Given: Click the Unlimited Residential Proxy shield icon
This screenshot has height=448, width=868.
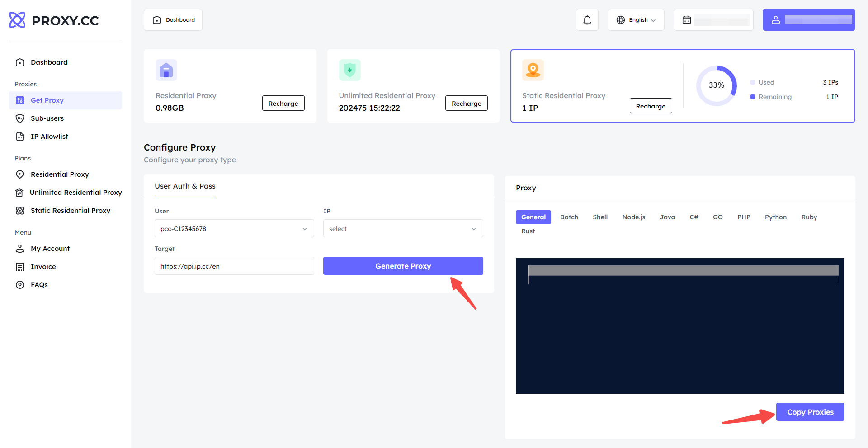Looking at the screenshot, I should [x=350, y=70].
